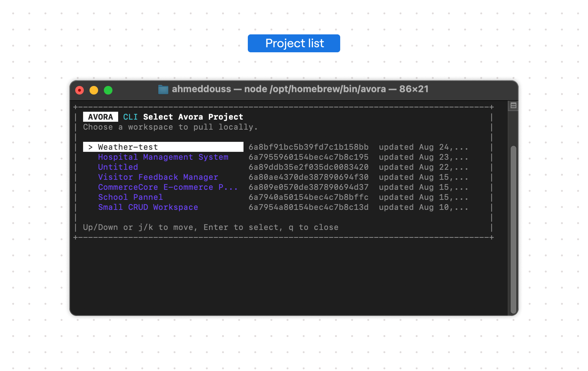
Task: Select the Small CRUD Workspace project
Action: 148,207
